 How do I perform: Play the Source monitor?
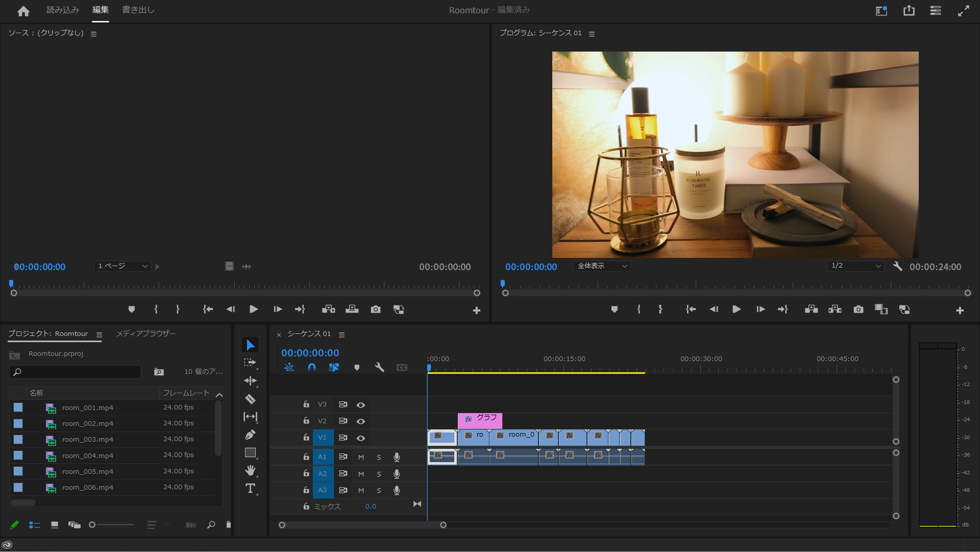254,309
